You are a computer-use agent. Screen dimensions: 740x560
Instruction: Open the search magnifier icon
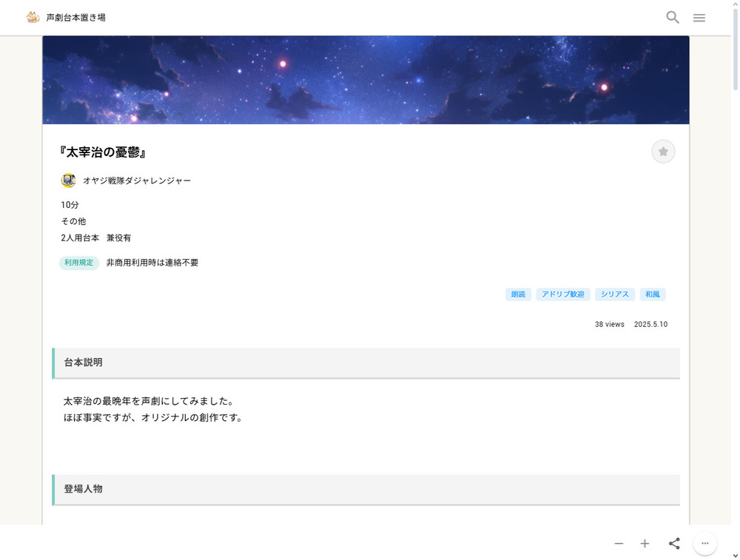[x=672, y=17]
